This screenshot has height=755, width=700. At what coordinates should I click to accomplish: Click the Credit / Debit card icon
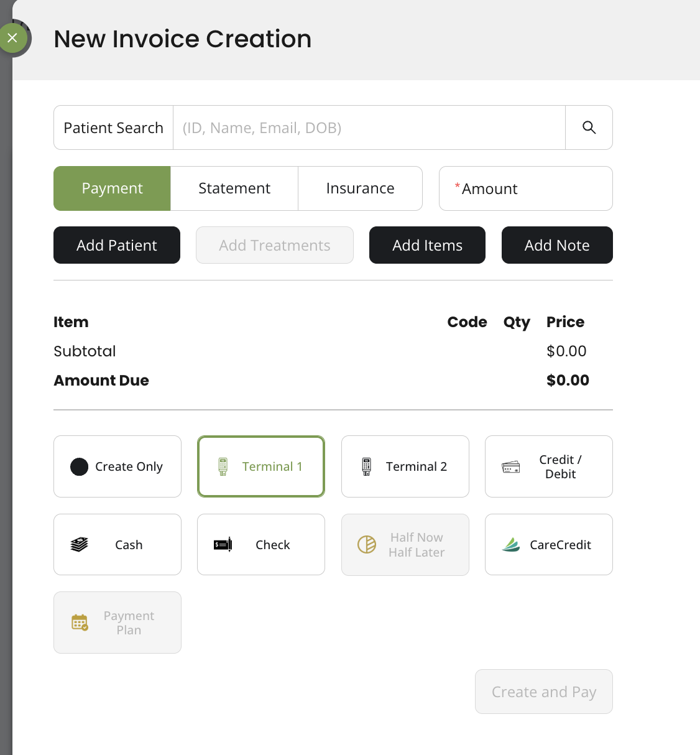pos(511,467)
